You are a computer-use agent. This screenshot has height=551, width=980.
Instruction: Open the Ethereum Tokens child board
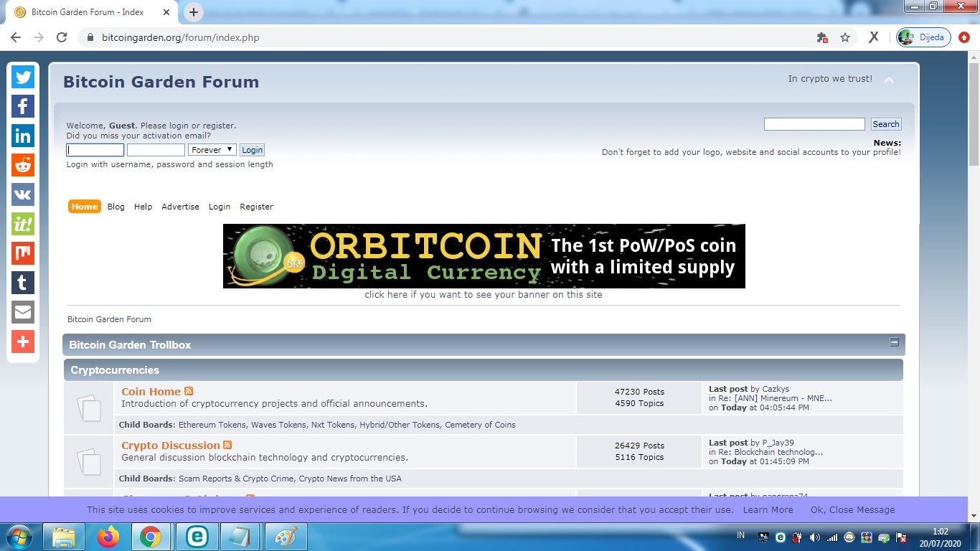click(x=212, y=425)
